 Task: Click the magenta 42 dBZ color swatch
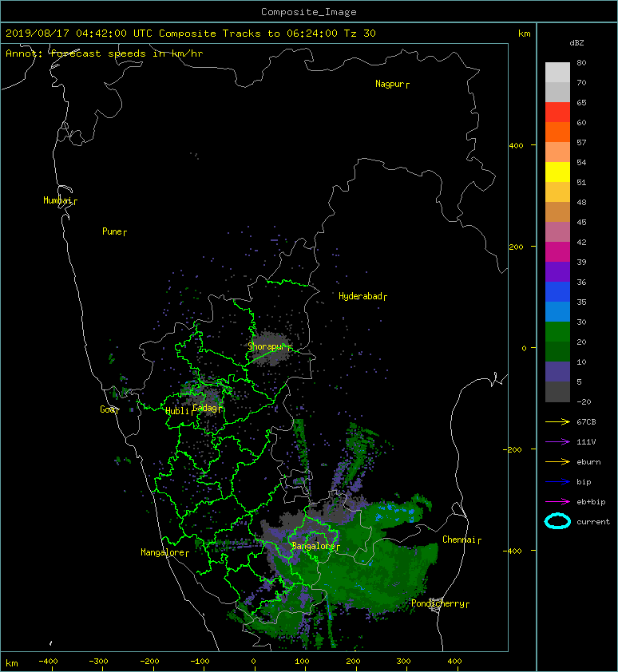557,251
